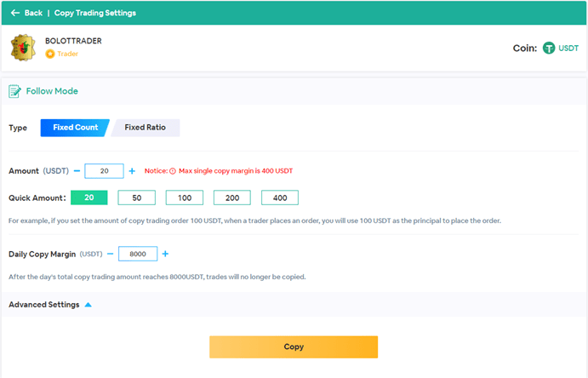
Task: Decrease Daily Copy Margin with minus
Action: click(x=111, y=254)
